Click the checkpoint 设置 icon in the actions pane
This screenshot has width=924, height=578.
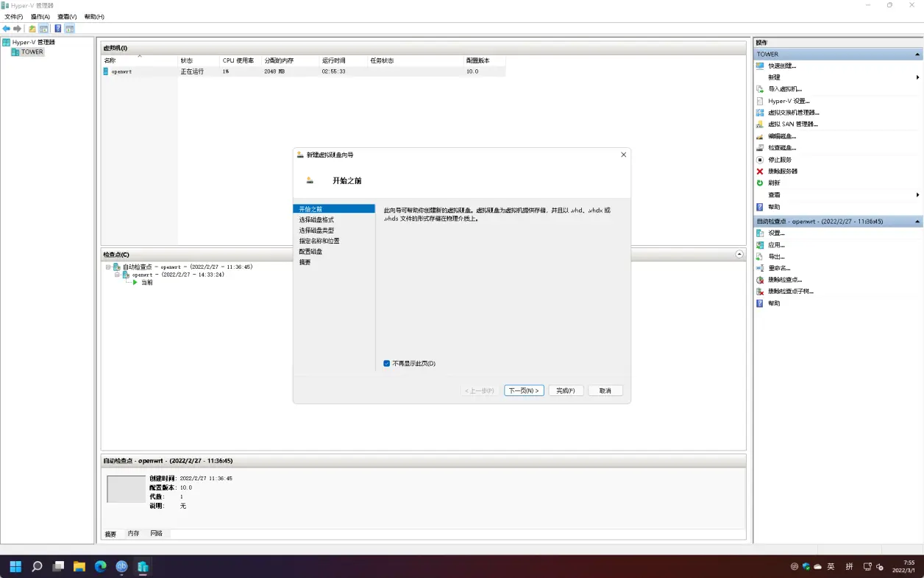(760, 233)
